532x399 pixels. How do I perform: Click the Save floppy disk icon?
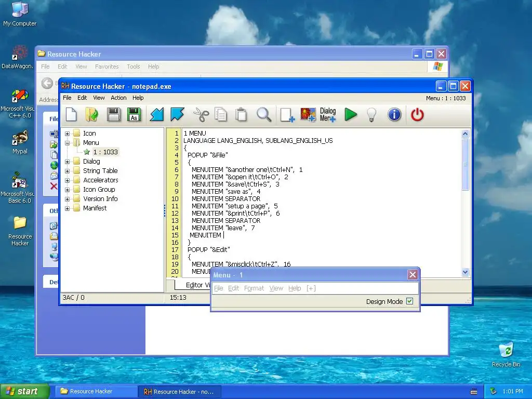click(x=114, y=115)
